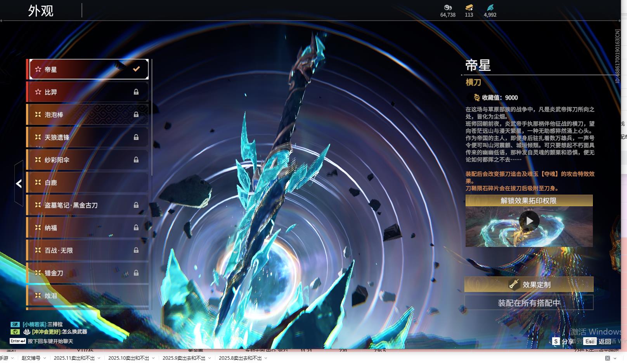Image resolution: width=627 pixels, height=364 pixels.
Task: Click the team chat channel icon
Action: [x=15, y=324]
